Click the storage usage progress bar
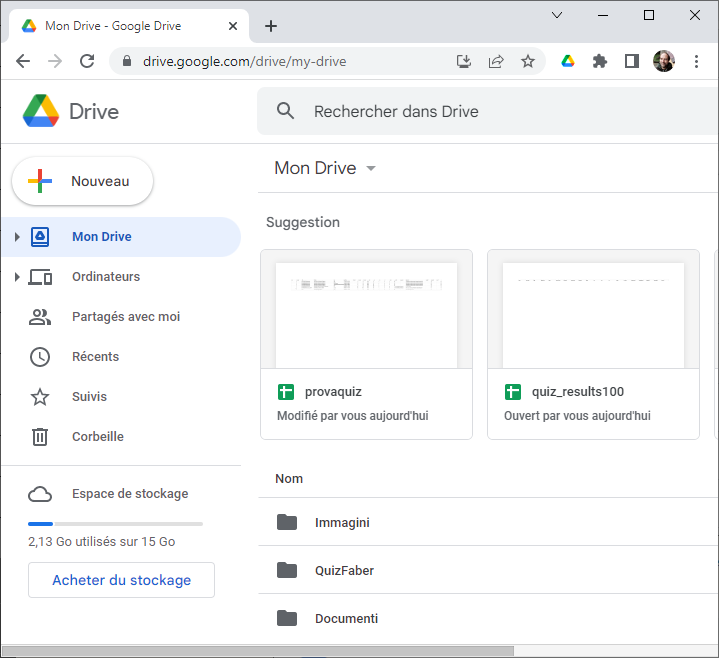The image size is (719, 658). click(x=115, y=524)
